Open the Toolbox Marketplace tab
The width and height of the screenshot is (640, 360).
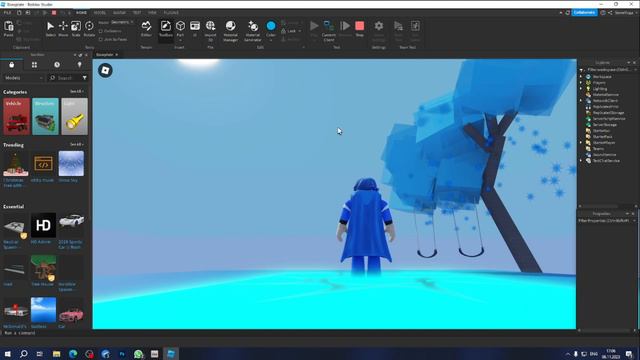tap(11, 65)
